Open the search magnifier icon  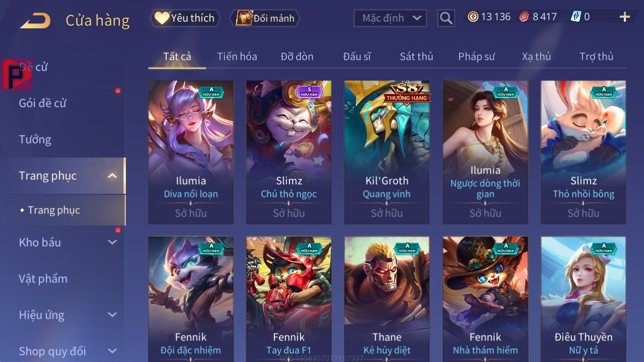(x=446, y=18)
